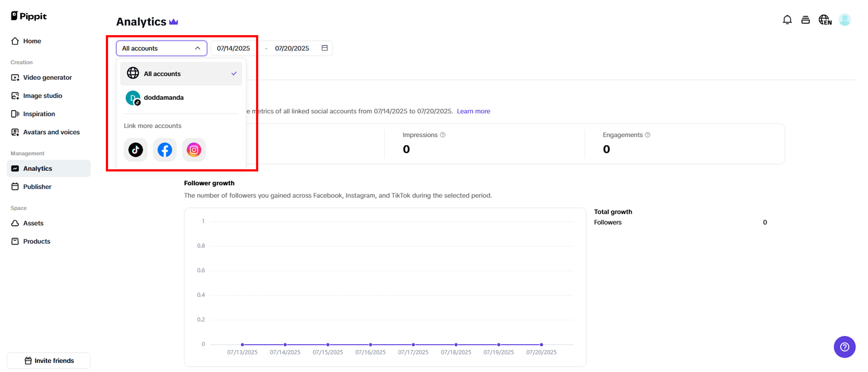Click the Learn more link
This screenshot has width=868, height=372.
(x=473, y=111)
